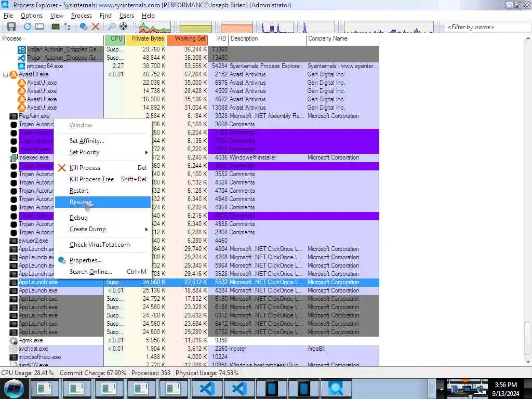This screenshot has height=399, width=532.
Task: Click the orange Avast icon of PID 2152
Action: (14, 75)
